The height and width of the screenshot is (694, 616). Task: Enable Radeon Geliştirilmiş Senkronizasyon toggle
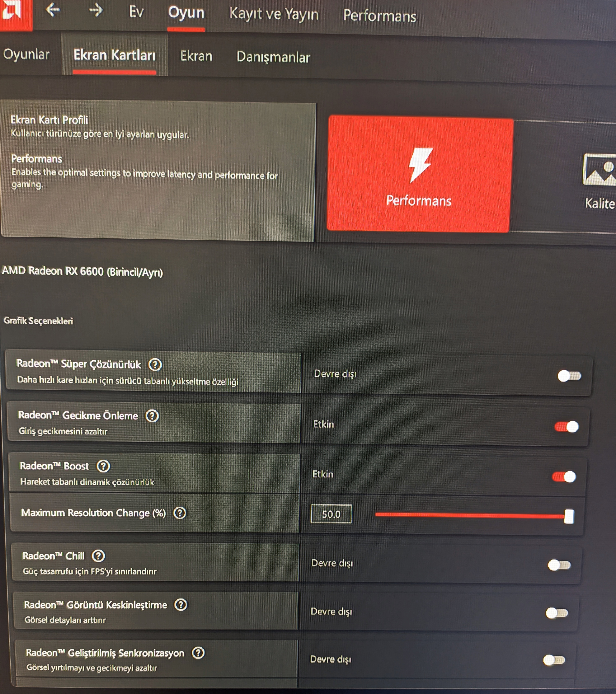pyautogui.click(x=554, y=660)
